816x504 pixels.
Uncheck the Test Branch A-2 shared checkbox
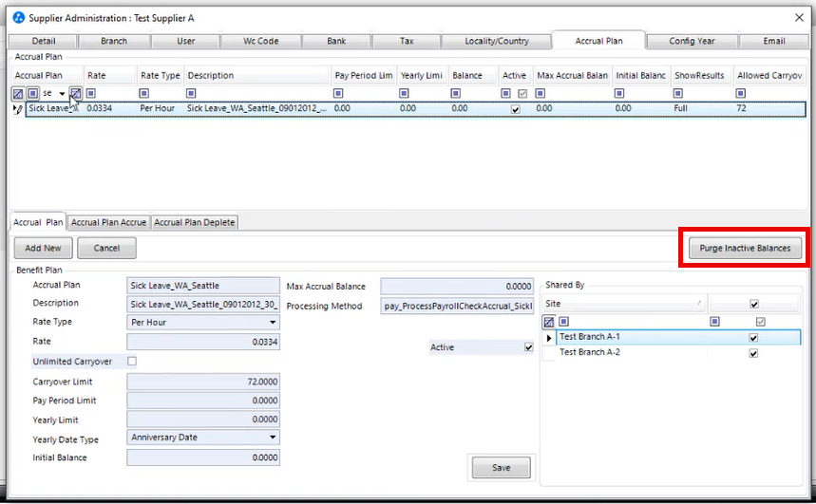pyautogui.click(x=753, y=353)
